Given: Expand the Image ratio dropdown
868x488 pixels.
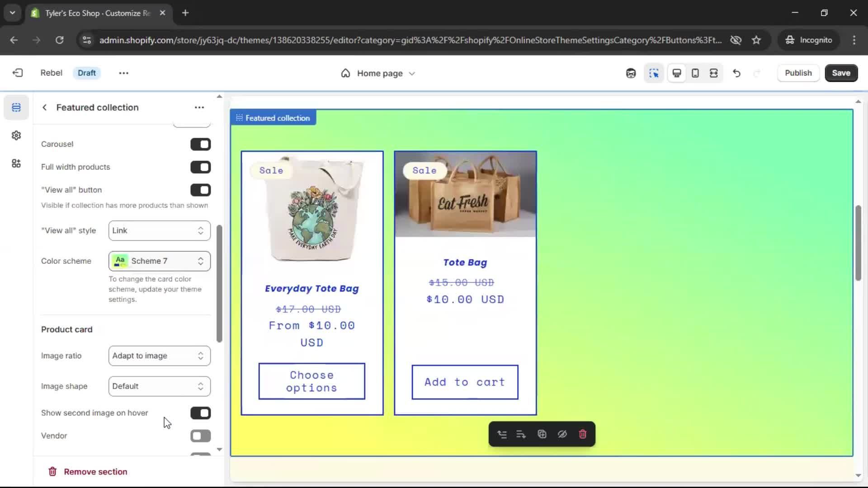Looking at the screenshot, I should click(x=159, y=356).
